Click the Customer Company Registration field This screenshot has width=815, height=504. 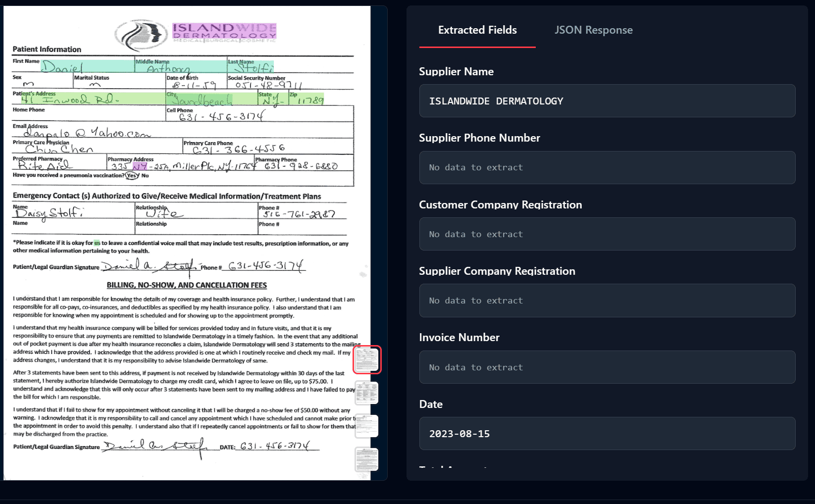click(x=607, y=234)
